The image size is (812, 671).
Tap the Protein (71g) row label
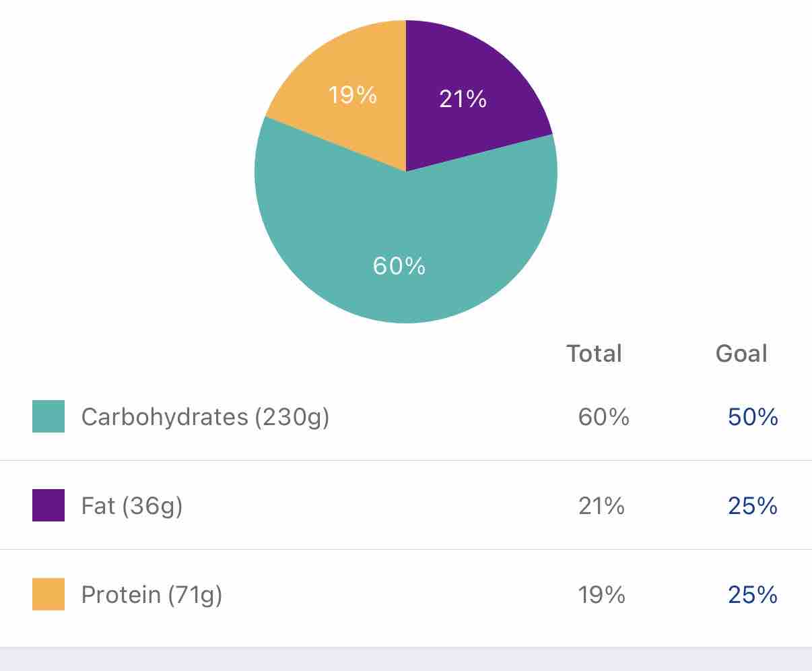(x=151, y=595)
